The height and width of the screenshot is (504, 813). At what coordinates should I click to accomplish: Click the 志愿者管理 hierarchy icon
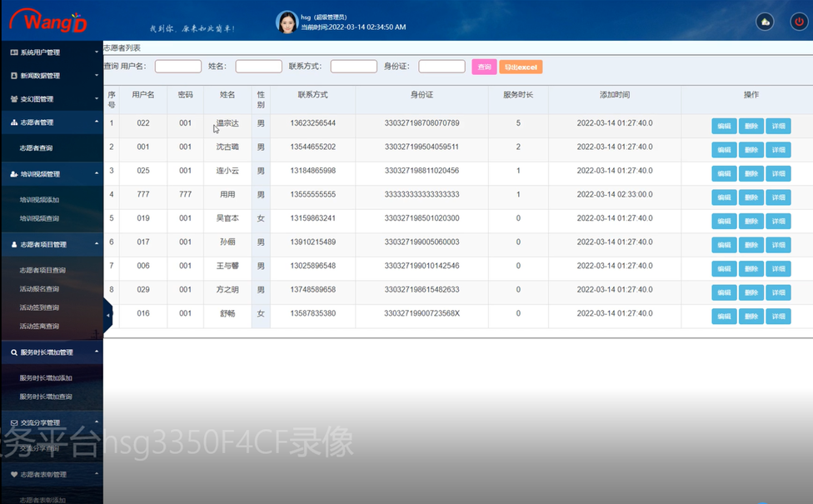tap(14, 122)
